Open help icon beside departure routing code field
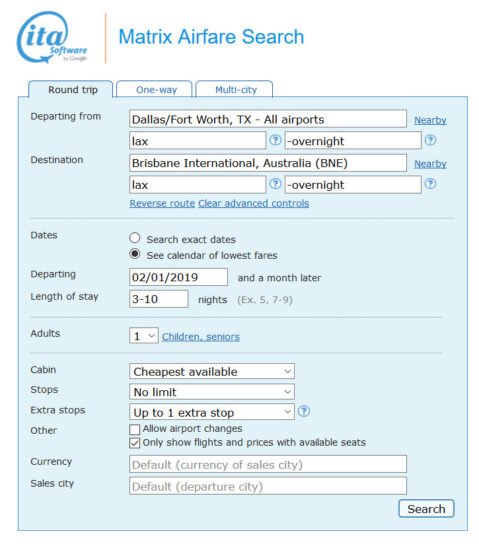Image resolution: width=479 pixels, height=550 pixels. tap(275, 140)
